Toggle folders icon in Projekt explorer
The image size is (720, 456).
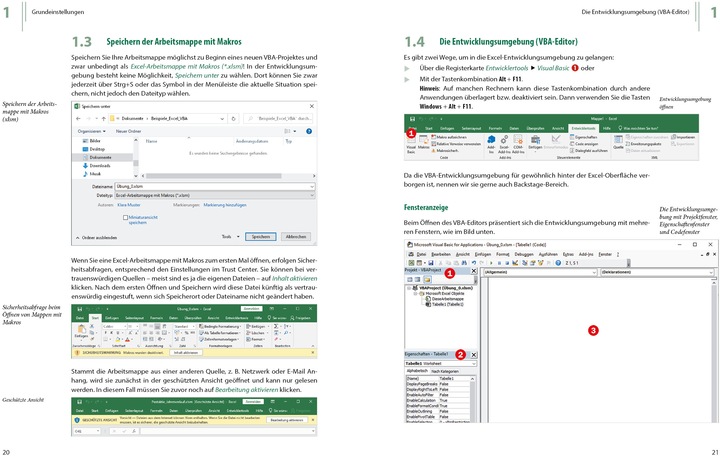(427, 280)
